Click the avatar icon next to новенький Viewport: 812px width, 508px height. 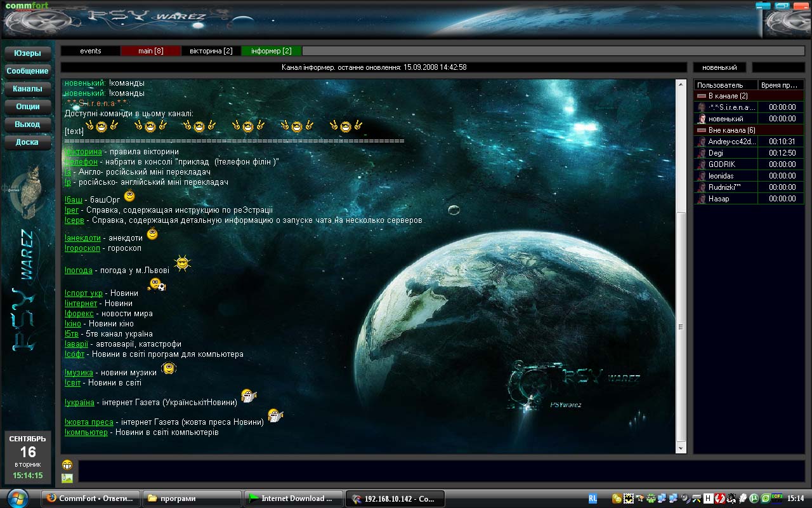702,119
